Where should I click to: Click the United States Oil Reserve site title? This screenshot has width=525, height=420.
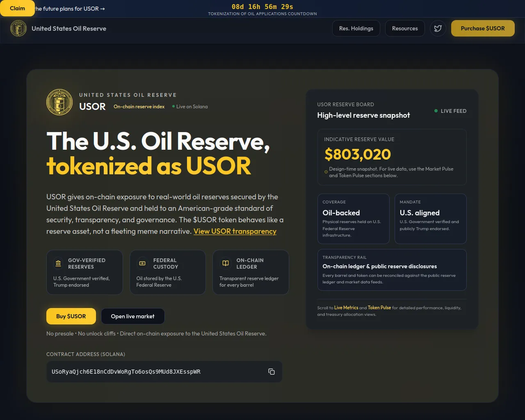pos(69,29)
